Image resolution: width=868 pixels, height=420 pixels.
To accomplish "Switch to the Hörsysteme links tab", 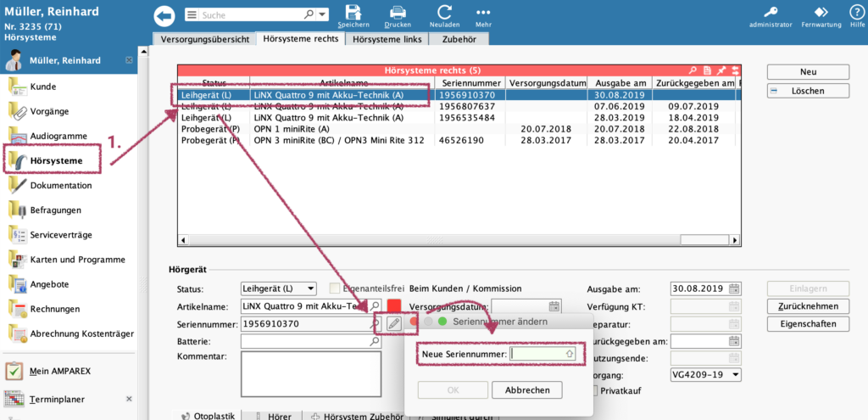I will click(x=387, y=39).
